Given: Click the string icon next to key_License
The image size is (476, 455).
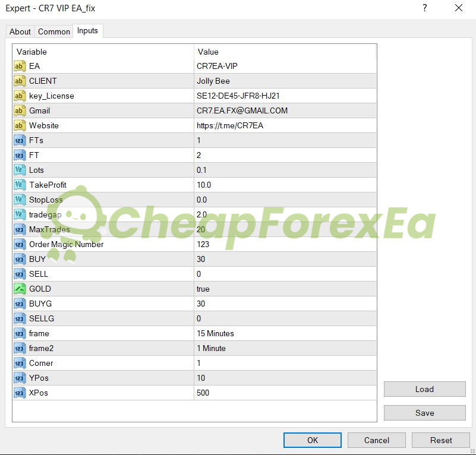Looking at the screenshot, I should (20, 96).
